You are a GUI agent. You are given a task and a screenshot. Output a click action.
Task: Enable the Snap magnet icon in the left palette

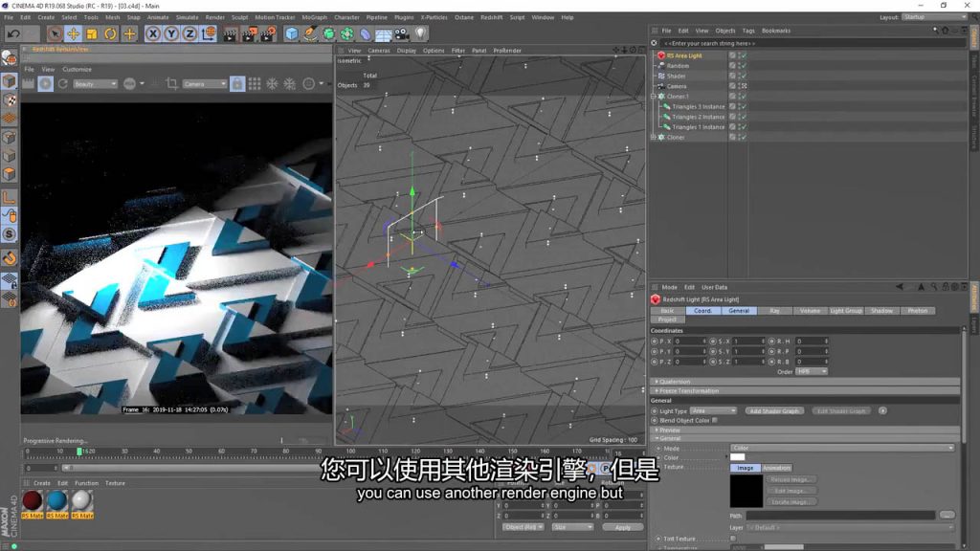(10, 257)
